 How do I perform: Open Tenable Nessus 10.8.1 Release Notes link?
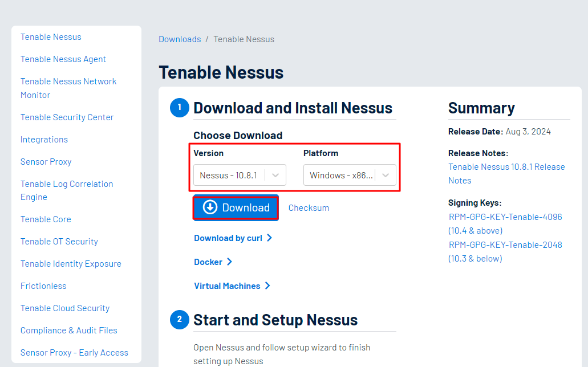pos(506,174)
